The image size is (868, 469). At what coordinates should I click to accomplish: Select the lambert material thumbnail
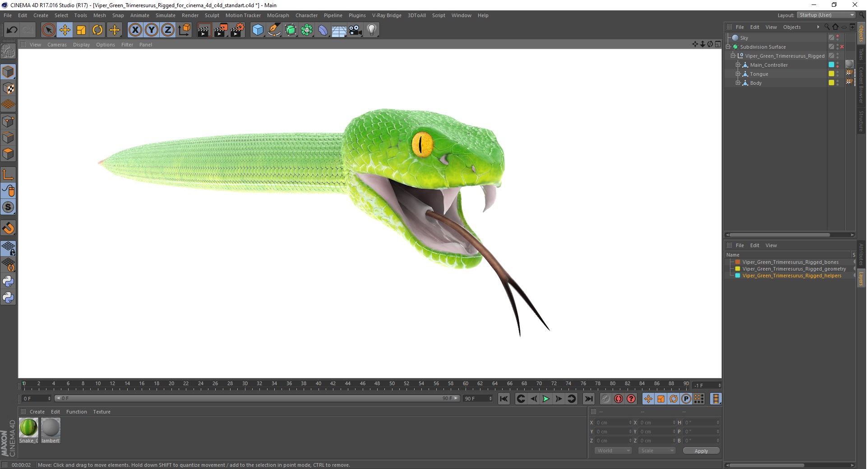51,428
